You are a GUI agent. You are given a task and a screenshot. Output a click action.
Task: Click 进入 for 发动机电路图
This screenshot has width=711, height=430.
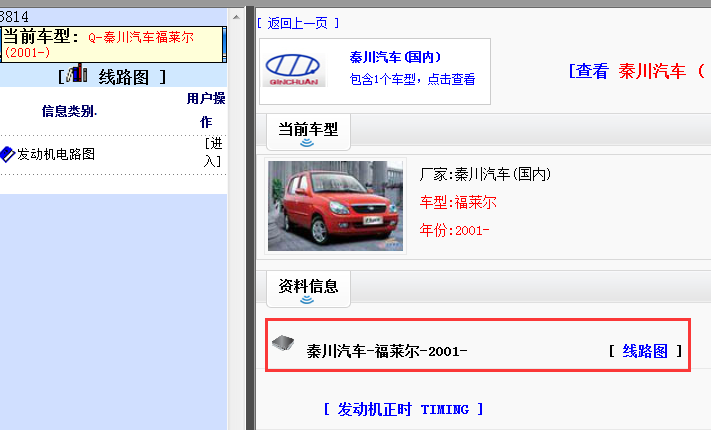(x=213, y=152)
